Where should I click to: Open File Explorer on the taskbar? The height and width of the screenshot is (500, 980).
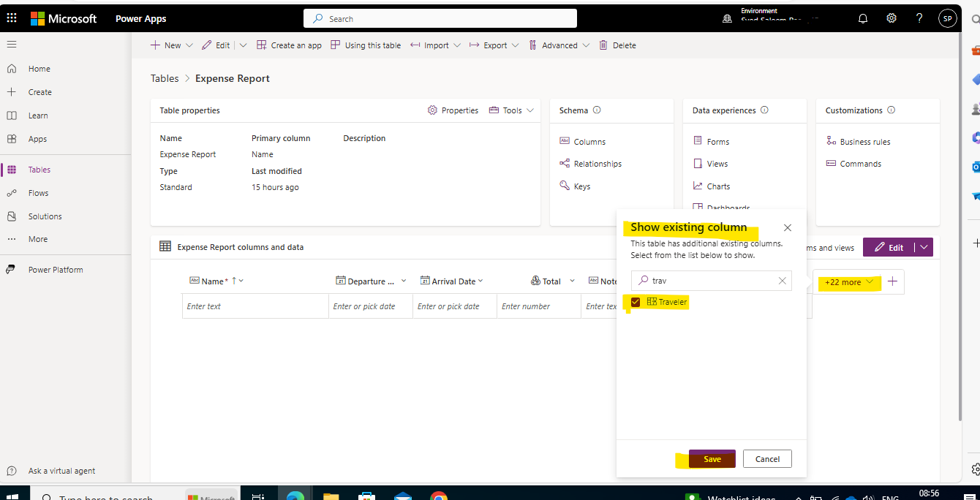coord(331,496)
